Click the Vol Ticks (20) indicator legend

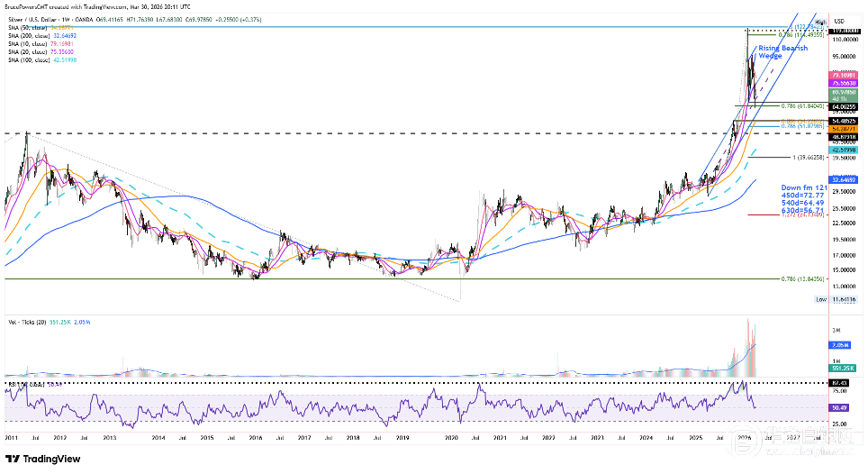pos(27,321)
